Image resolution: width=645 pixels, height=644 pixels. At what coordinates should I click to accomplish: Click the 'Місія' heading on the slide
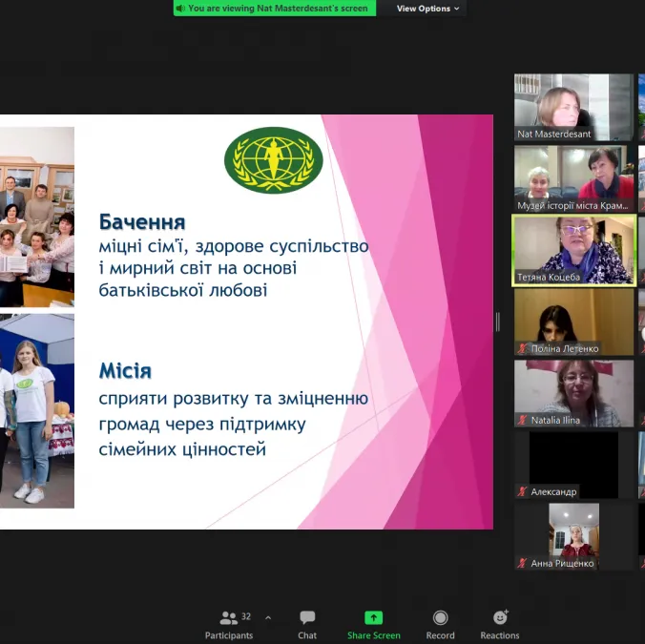click(x=125, y=371)
